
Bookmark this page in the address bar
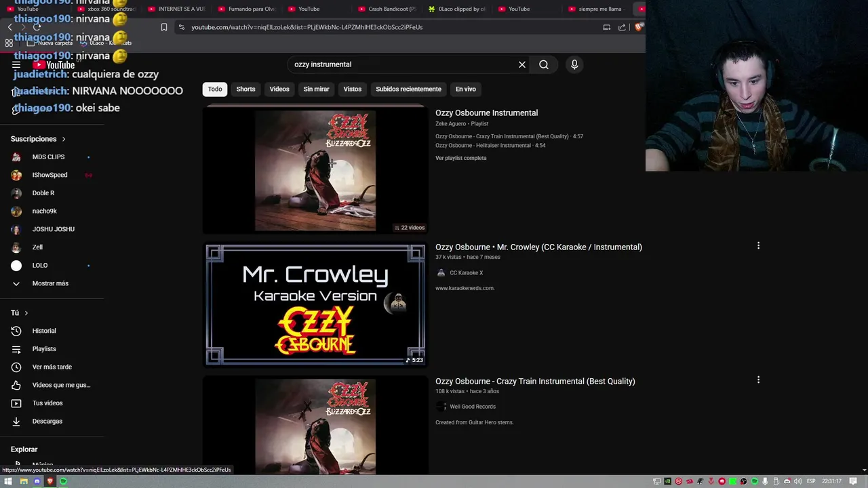point(164,27)
